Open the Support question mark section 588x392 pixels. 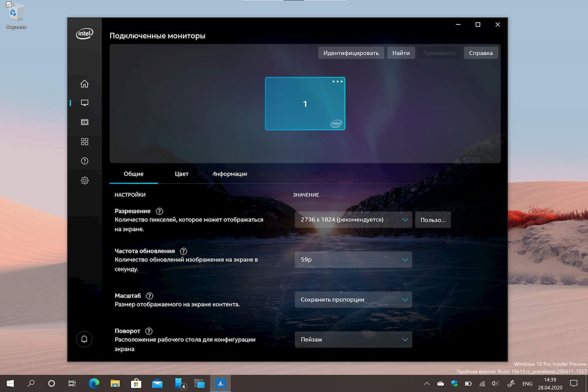[x=84, y=161]
